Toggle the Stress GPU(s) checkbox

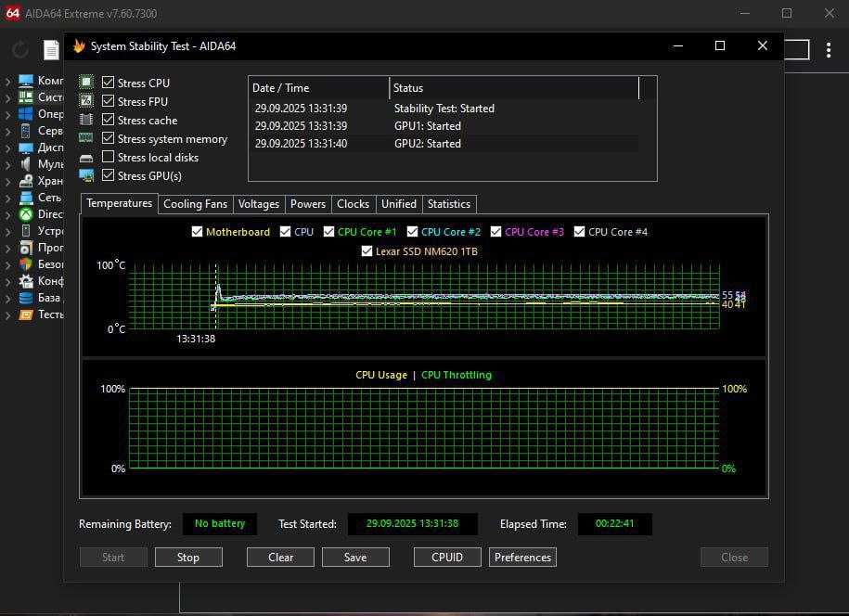coord(109,175)
